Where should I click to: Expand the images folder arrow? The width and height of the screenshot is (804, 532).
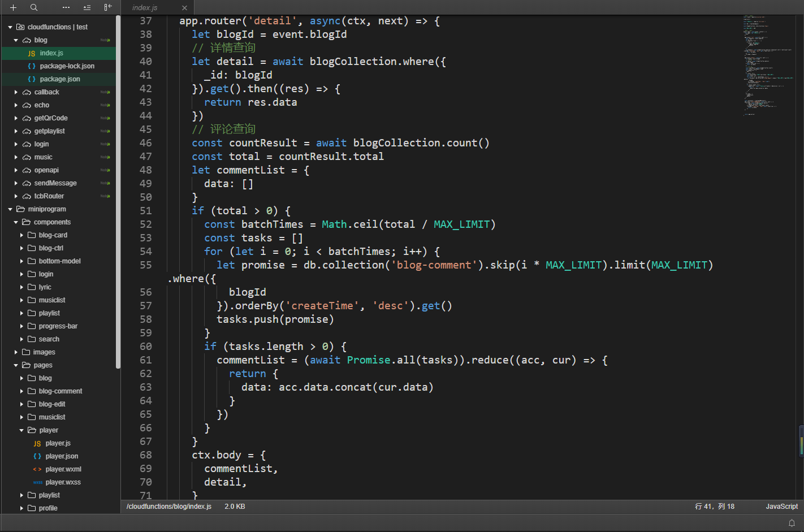(16, 352)
